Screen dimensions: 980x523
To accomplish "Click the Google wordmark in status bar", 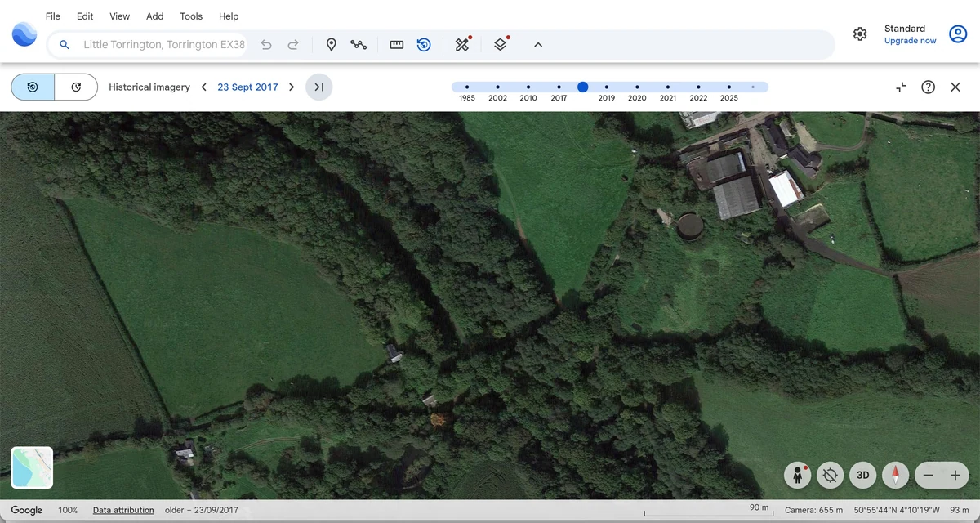I will click(x=26, y=510).
